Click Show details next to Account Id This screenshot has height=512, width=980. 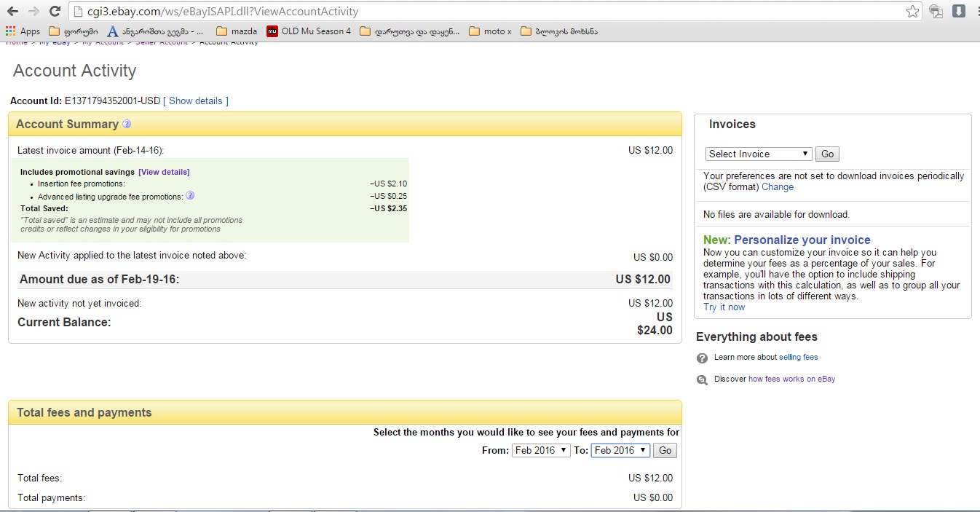[x=195, y=101]
